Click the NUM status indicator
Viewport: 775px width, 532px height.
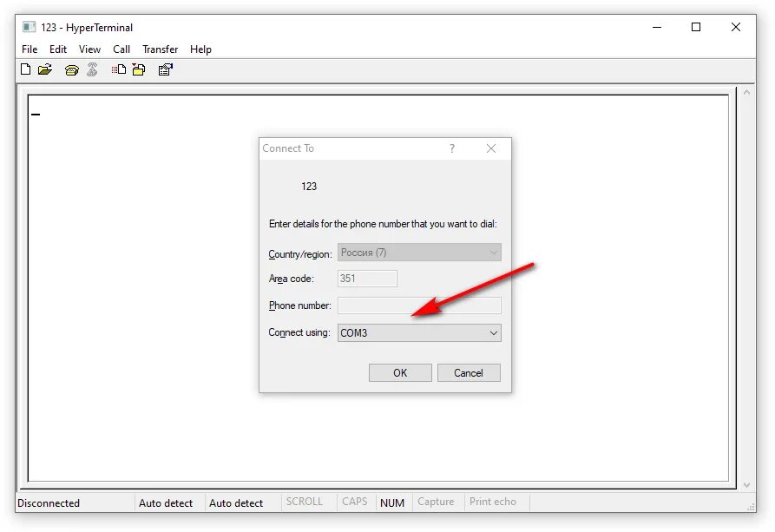(x=392, y=502)
